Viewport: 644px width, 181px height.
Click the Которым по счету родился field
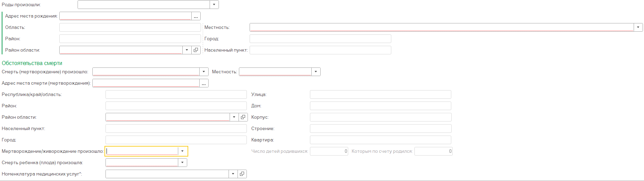pyautogui.click(x=433, y=151)
